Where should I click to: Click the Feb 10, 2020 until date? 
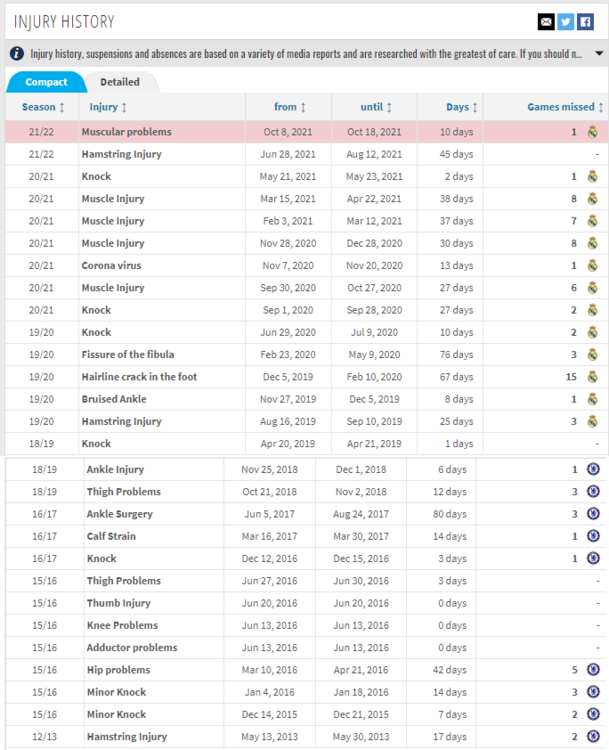pos(374,377)
